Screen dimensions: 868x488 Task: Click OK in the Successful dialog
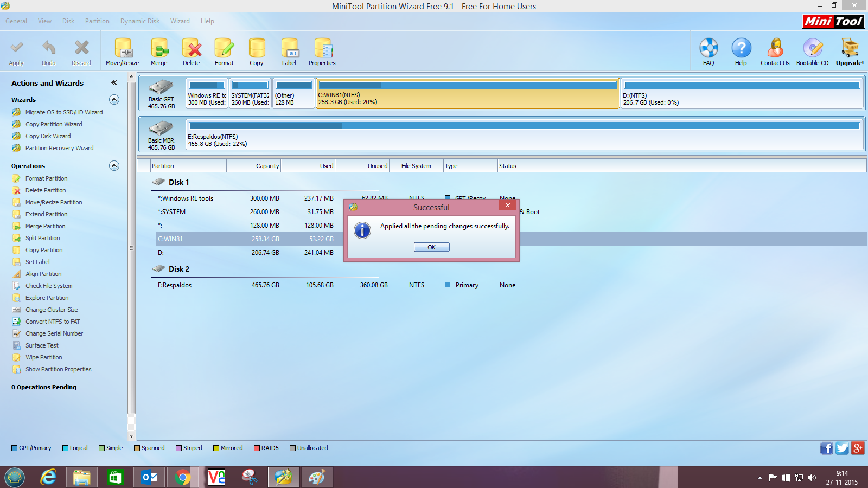pos(432,247)
